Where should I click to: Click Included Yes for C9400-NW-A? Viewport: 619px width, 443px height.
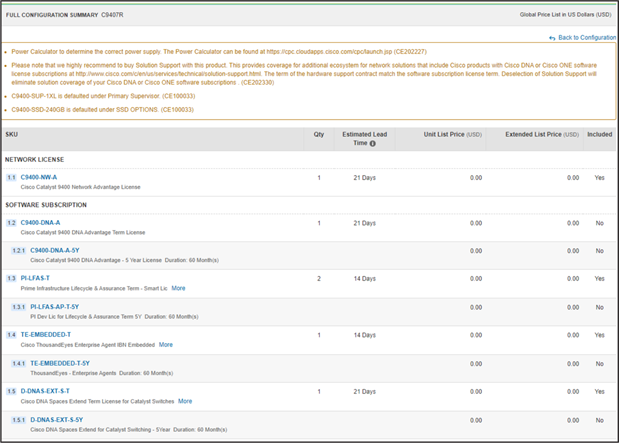tap(599, 178)
